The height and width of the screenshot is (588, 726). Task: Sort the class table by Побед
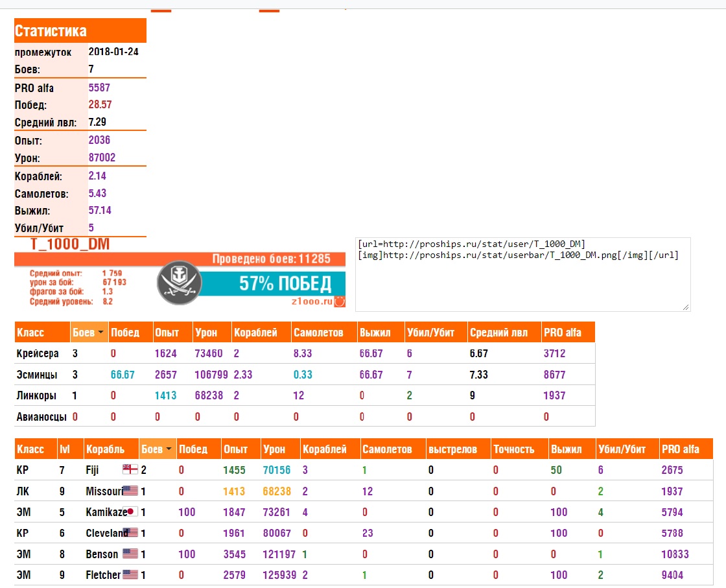pyautogui.click(x=130, y=333)
